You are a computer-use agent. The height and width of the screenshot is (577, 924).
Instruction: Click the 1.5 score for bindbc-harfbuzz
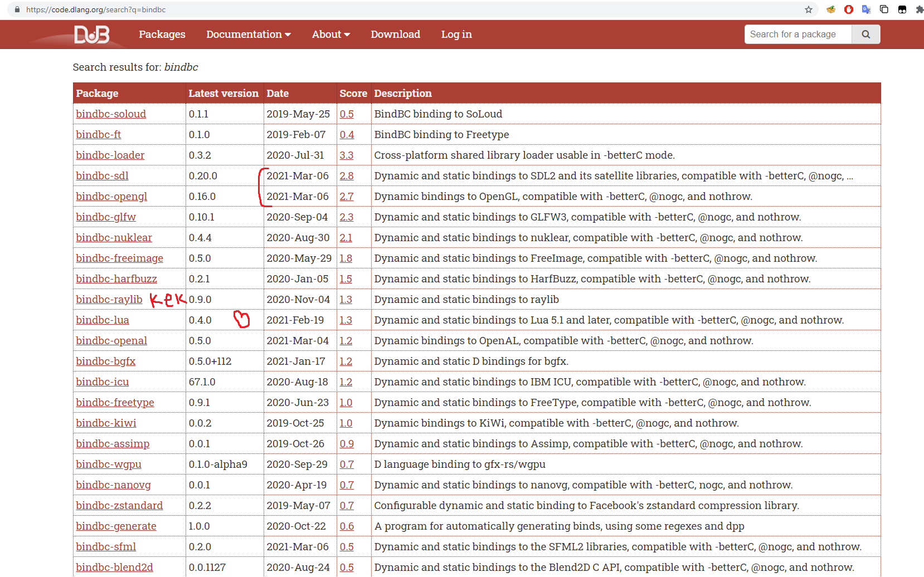click(x=346, y=279)
